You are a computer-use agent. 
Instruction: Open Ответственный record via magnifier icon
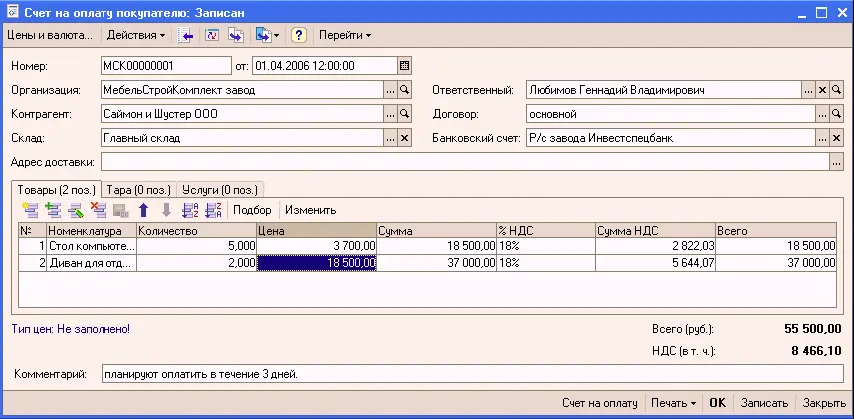[x=837, y=90]
